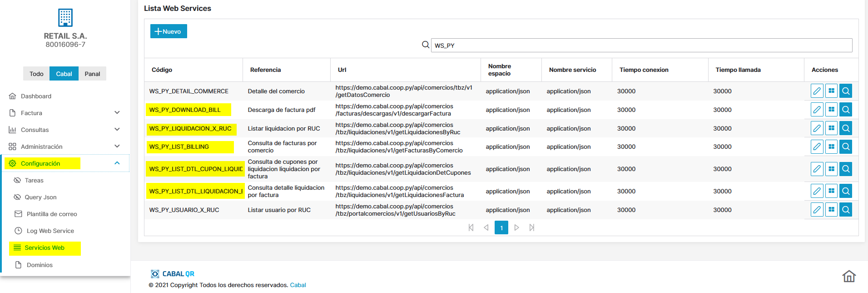Click the search magnifier icon beside filter field
This screenshot has height=293, width=868.
[x=426, y=45]
